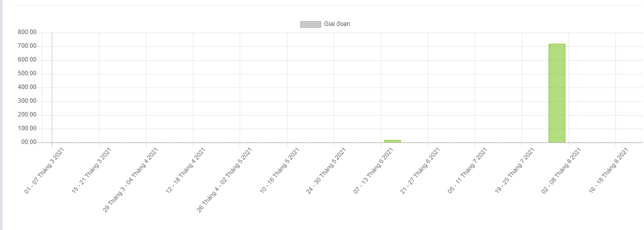Click the gray Giai đoạn legend color box

click(310, 24)
